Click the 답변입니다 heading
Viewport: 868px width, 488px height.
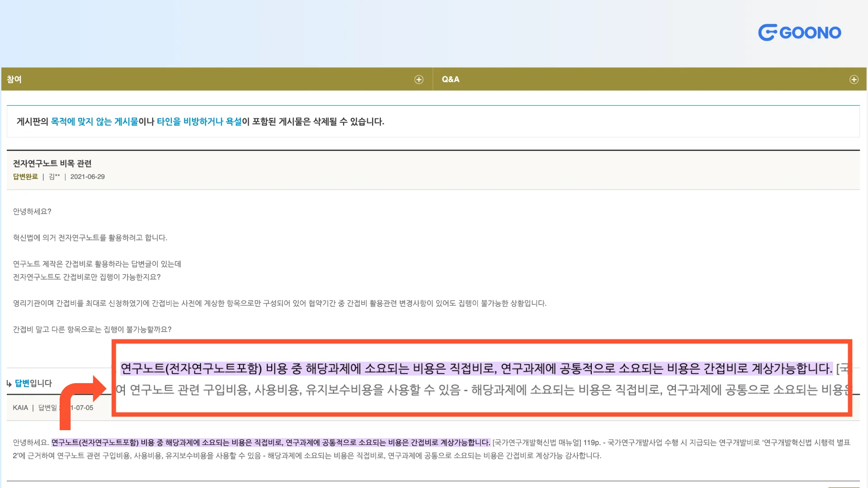(x=33, y=383)
